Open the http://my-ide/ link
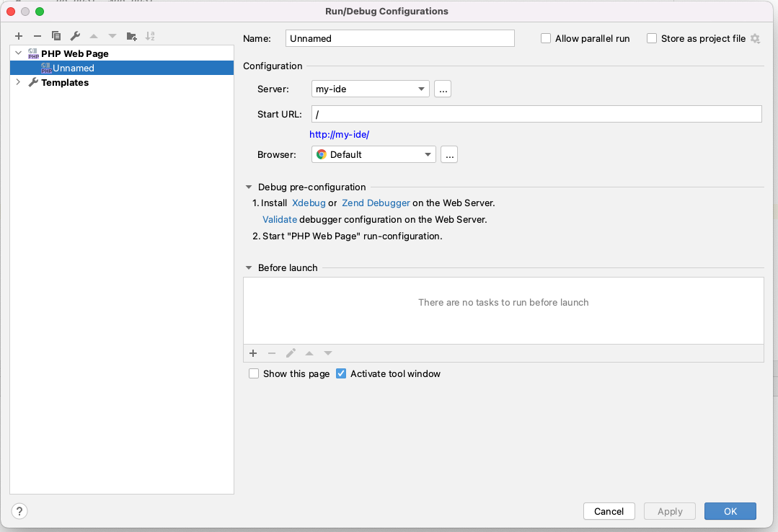The width and height of the screenshot is (778, 532). [340, 135]
